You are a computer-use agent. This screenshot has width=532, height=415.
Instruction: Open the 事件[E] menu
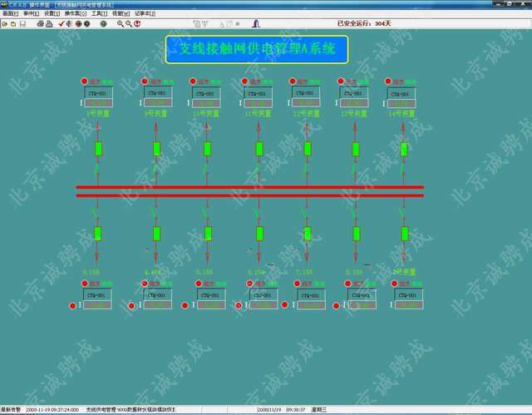click(32, 13)
